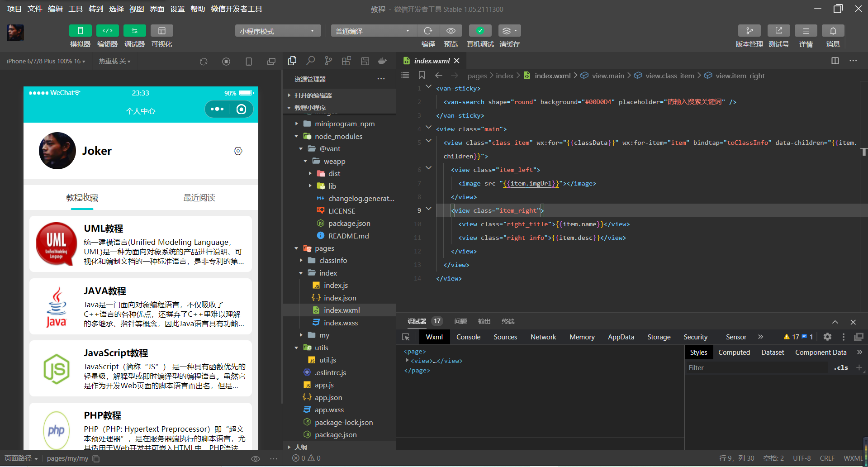Toggle the debugger panel button

pyautogui.click(x=134, y=31)
